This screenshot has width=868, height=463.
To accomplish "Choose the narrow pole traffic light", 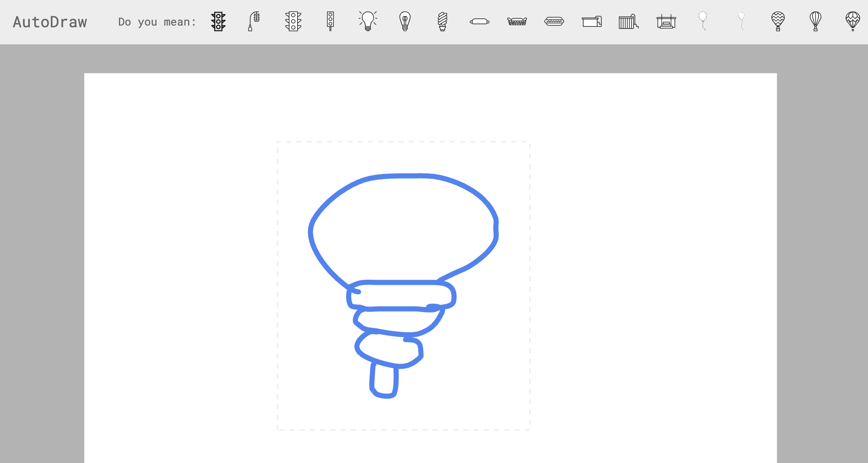I will pyautogui.click(x=330, y=21).
